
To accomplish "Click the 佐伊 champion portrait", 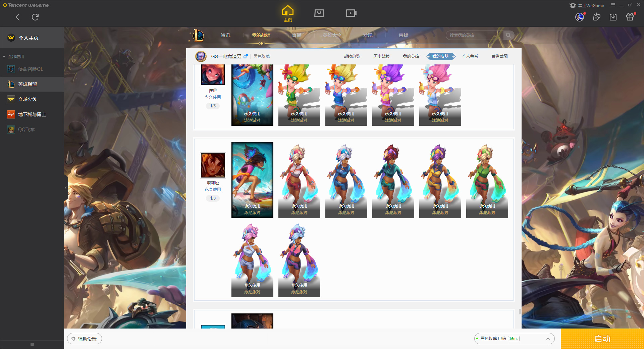I will [x=213, y=75].
